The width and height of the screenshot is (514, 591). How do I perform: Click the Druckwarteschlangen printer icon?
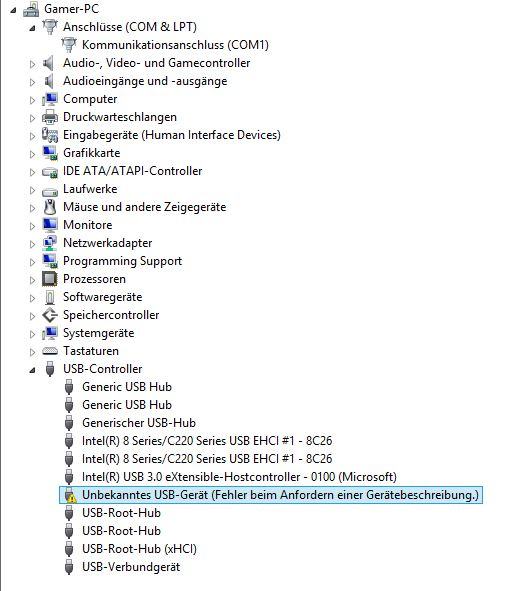(x=50, y=117)
